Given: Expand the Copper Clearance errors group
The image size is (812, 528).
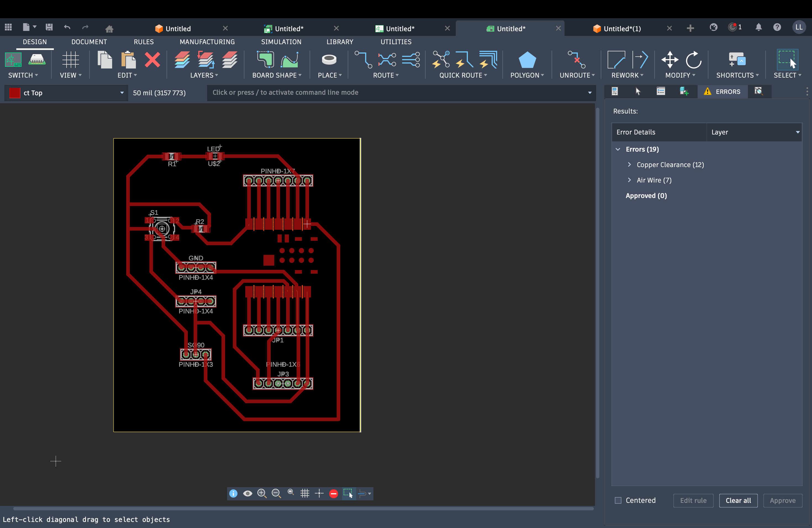Looking at the screenshot, I should coord(630,164).
